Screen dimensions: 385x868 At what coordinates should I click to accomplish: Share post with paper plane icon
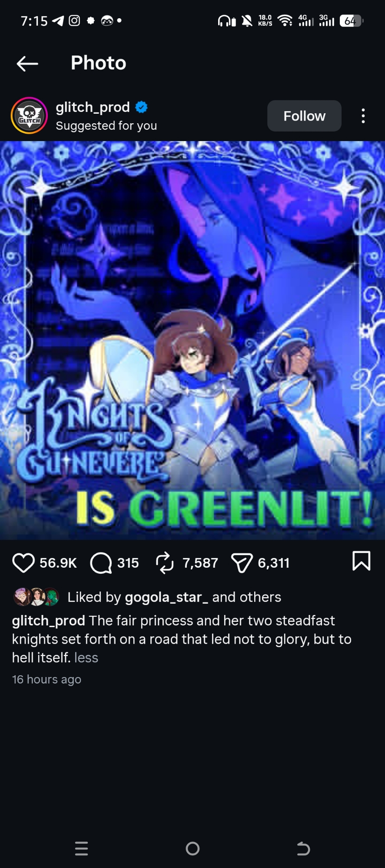[x=242, y=563]
